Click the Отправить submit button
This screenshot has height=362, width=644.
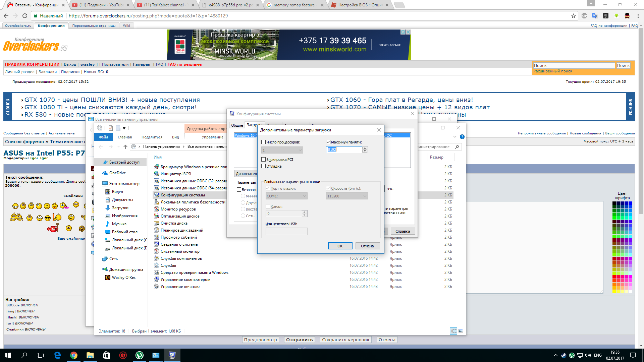(299, 340)
